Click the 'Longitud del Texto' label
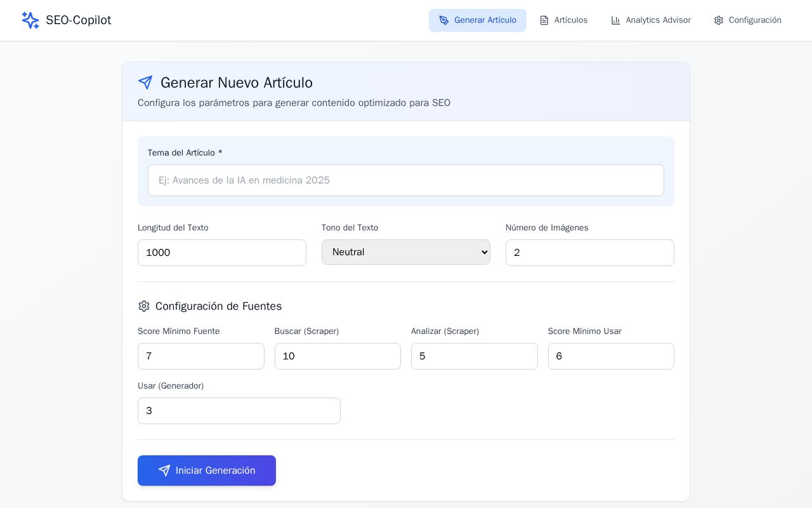 click(173, 228)
